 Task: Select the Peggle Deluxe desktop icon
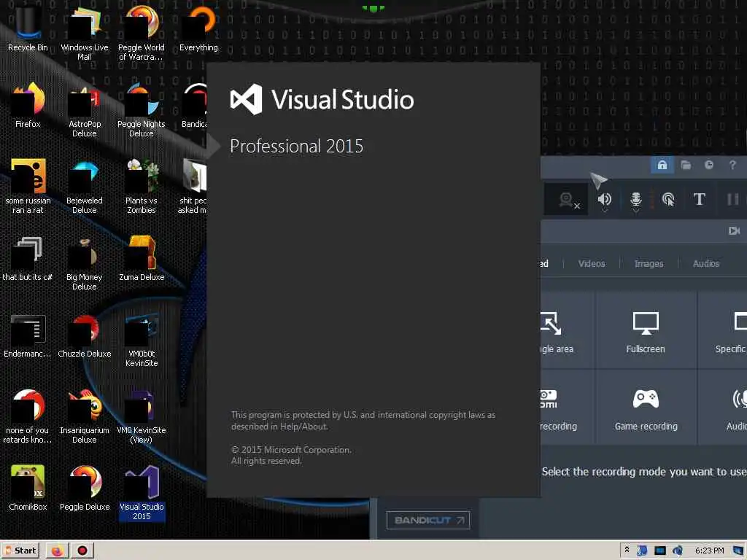click(85, 488)
